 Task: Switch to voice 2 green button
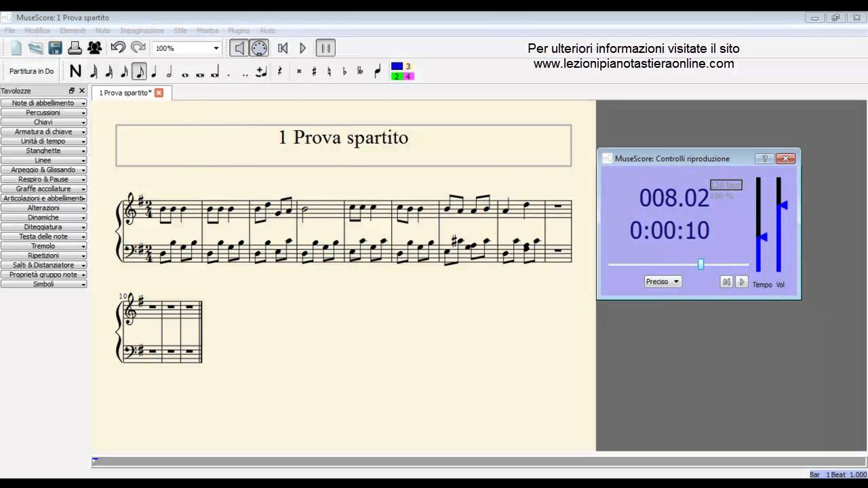point(397,76)
